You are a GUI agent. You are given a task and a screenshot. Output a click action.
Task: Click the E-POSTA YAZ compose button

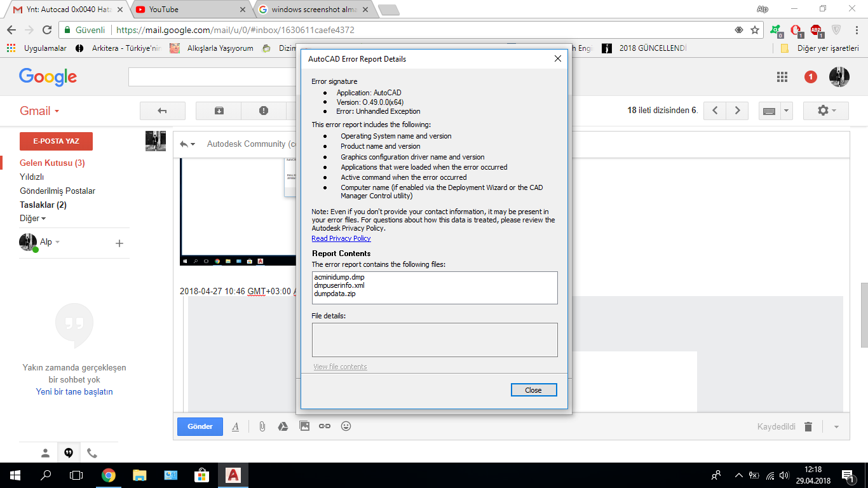pyautogui.click(x=56, y=141)
